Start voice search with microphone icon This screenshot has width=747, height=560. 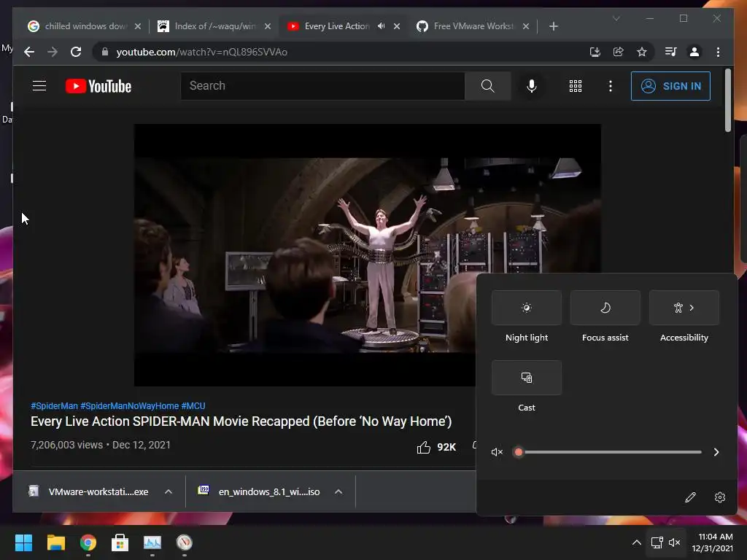(x=532, y=86)
